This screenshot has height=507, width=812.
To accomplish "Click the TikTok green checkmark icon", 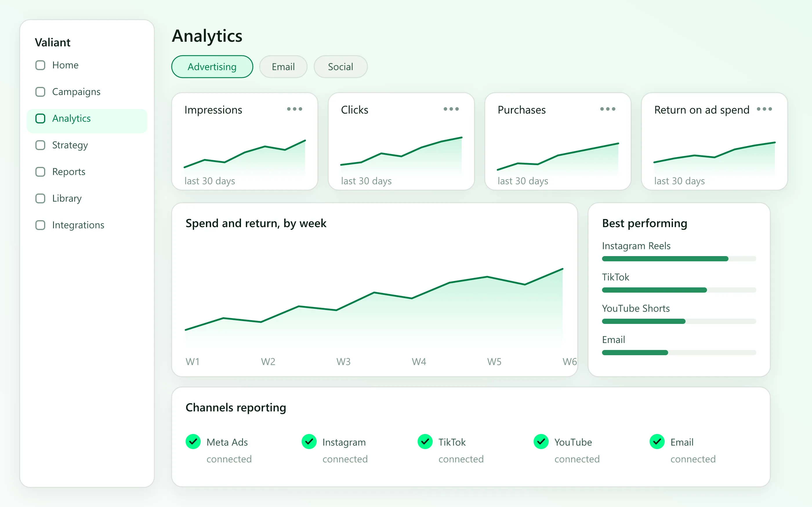I will point(425,442).
